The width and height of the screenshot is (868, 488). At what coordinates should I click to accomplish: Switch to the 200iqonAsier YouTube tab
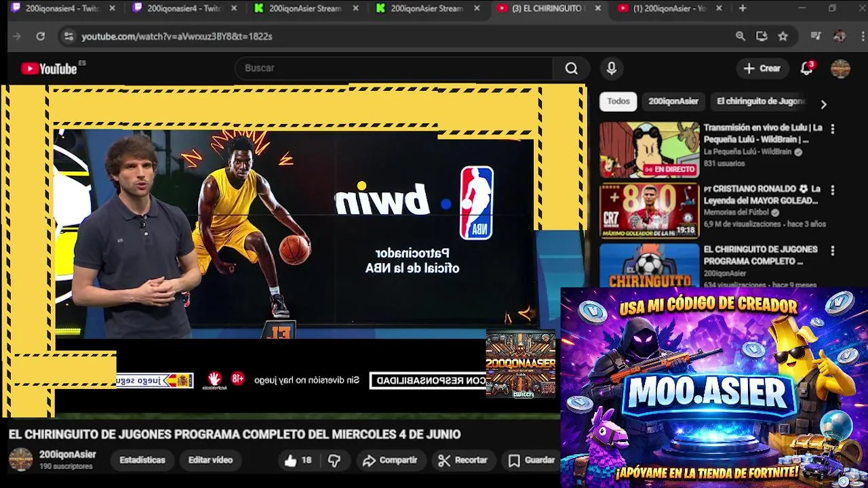(x=670, y=8)
